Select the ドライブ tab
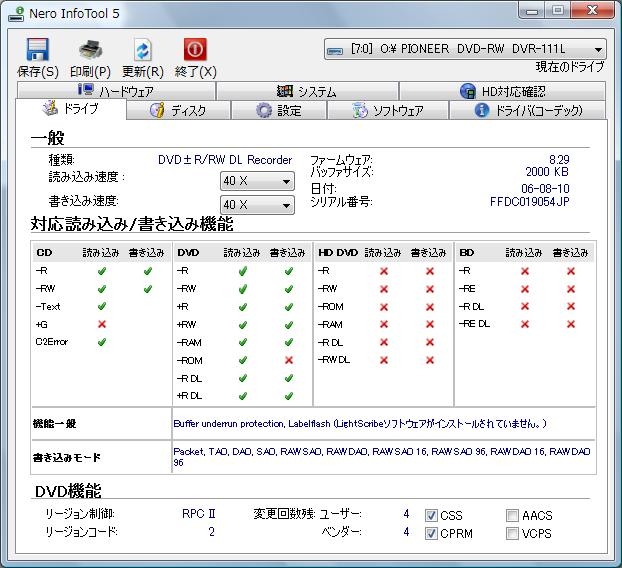Viewport: 622px width, 568px height. click(71, 108)
